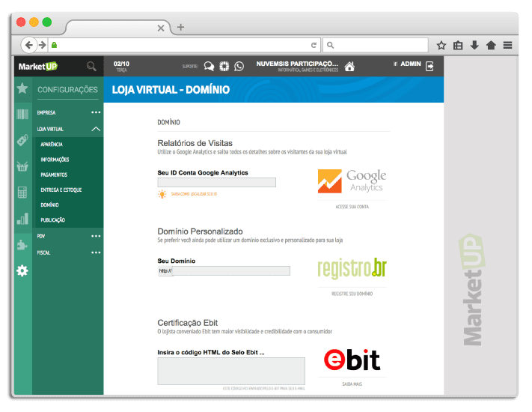Viewport: 532px width, 412px height.
Task: Click the Saiba como localizar seu ID link
Action: click(x=194, y=194)
